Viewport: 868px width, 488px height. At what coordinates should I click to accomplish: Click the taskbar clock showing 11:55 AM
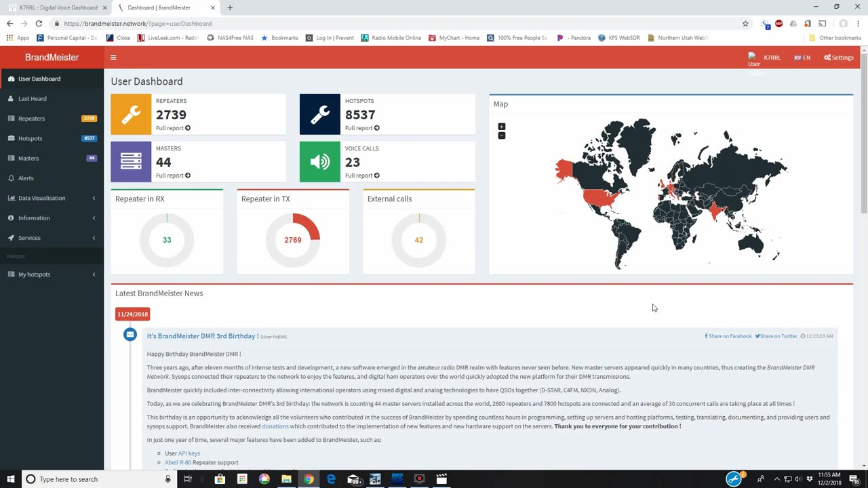pyautogui.click(x=829, y=479)
